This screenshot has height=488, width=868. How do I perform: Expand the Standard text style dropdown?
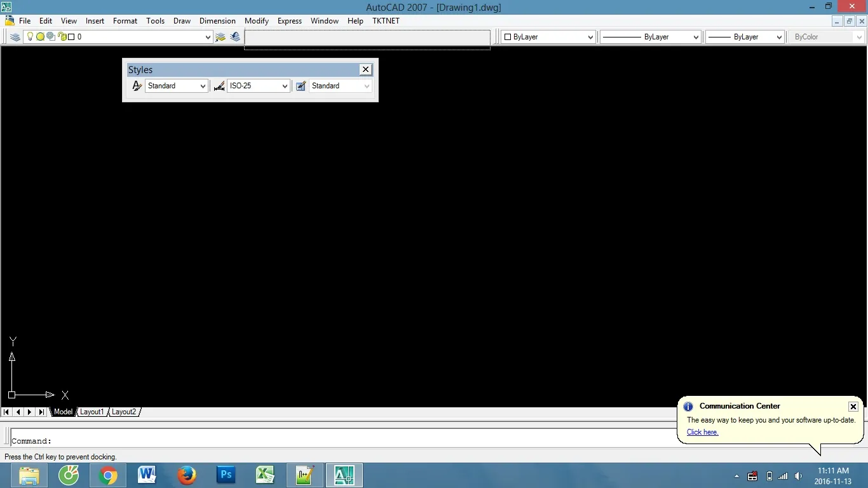[x=203, y=86]
